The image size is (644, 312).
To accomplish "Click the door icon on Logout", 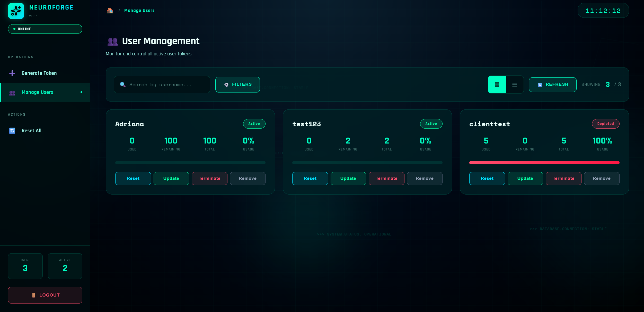I will [x=33, y=295].
